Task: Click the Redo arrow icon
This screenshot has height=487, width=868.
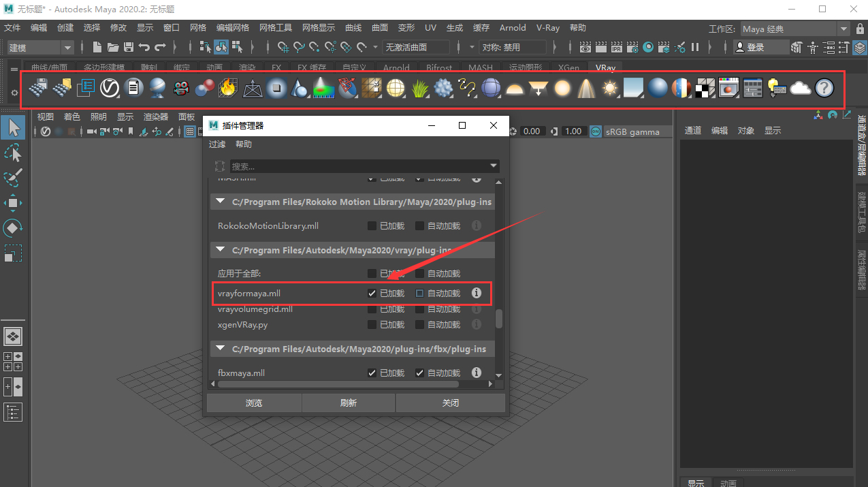Action: click(x=161, y=47)
